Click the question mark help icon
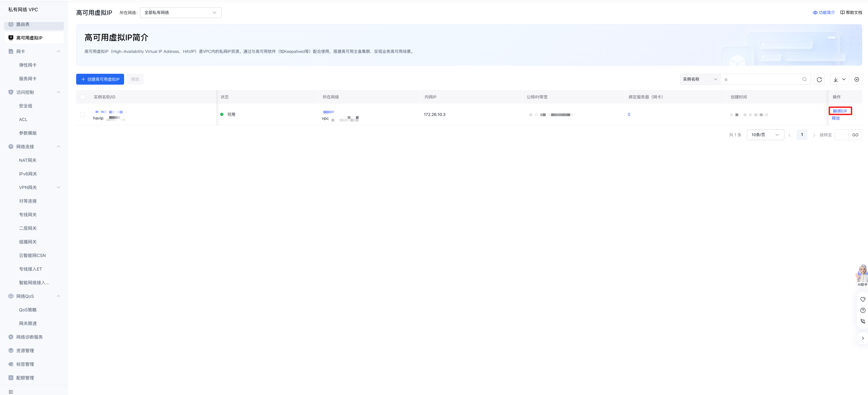868x395 pixels. pyautogui.click(x=863, y=310)
